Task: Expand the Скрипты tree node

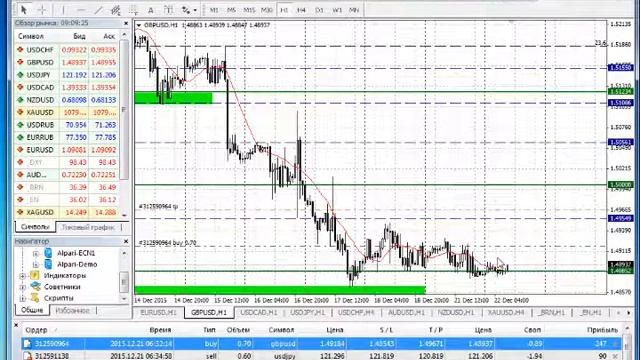Action: point(22,298)
